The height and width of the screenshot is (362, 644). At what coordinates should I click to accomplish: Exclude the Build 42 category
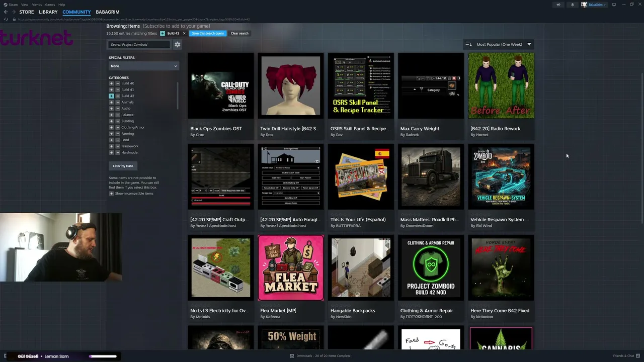coord(118,96)
